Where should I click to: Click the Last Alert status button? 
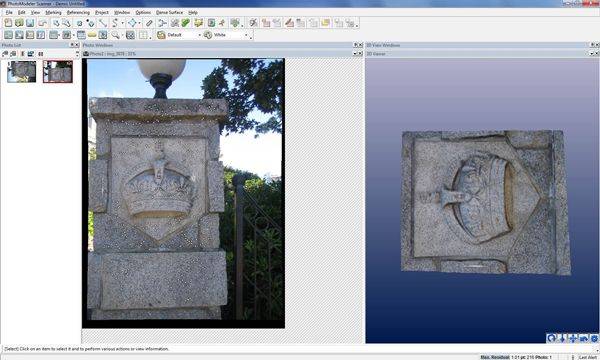pyautogui.click(x=588, y=357)
